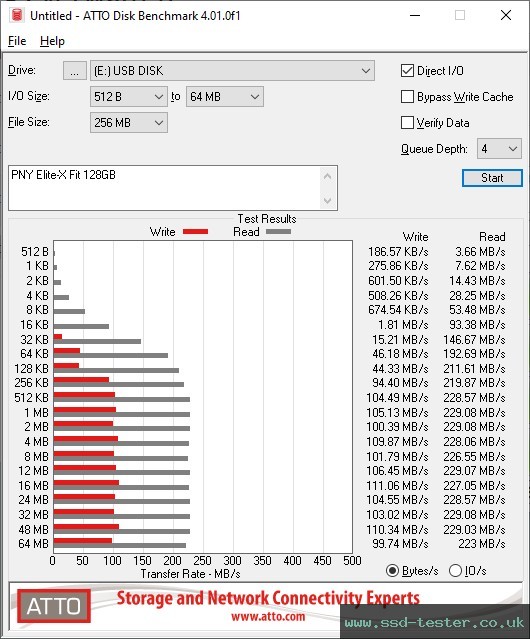
Task: Click the gray Read legend swatch
Action: (x=278, y=231)
